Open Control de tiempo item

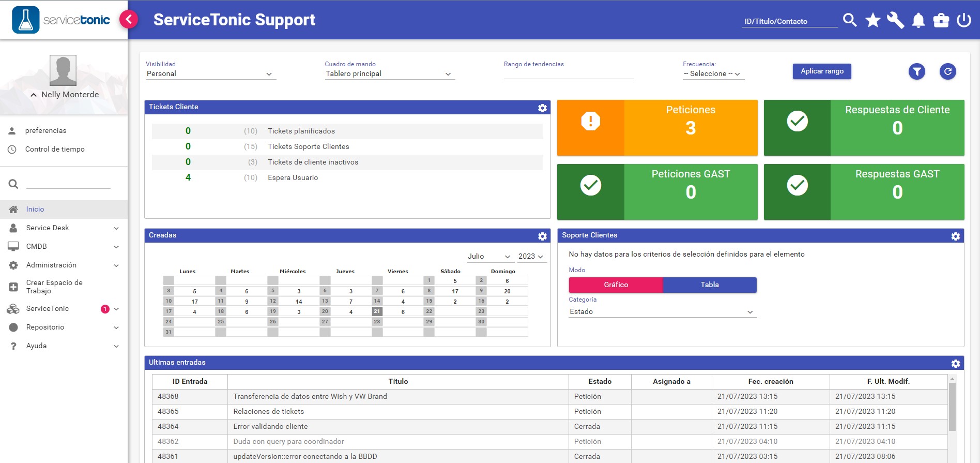point(55,149)
